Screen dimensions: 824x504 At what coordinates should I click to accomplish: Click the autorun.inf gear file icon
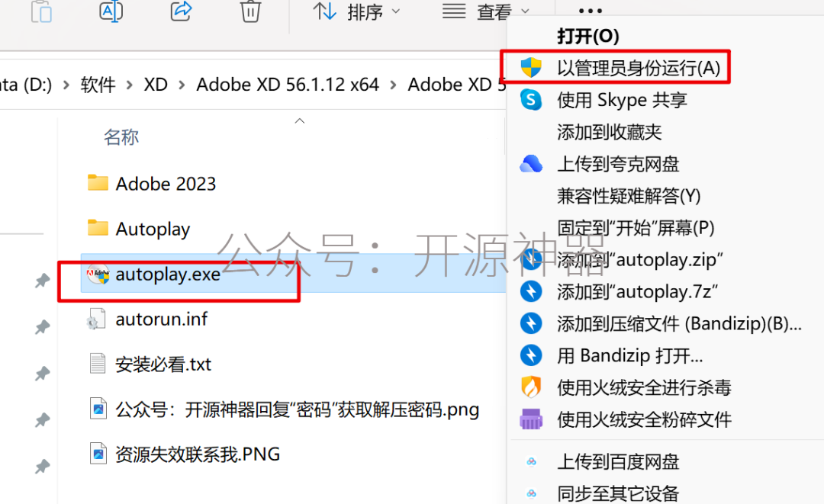tap(95, 319)
